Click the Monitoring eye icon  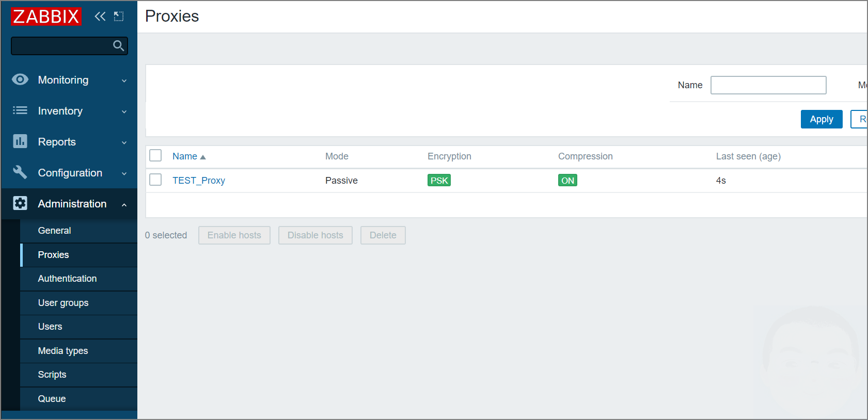tap(20, 79)
